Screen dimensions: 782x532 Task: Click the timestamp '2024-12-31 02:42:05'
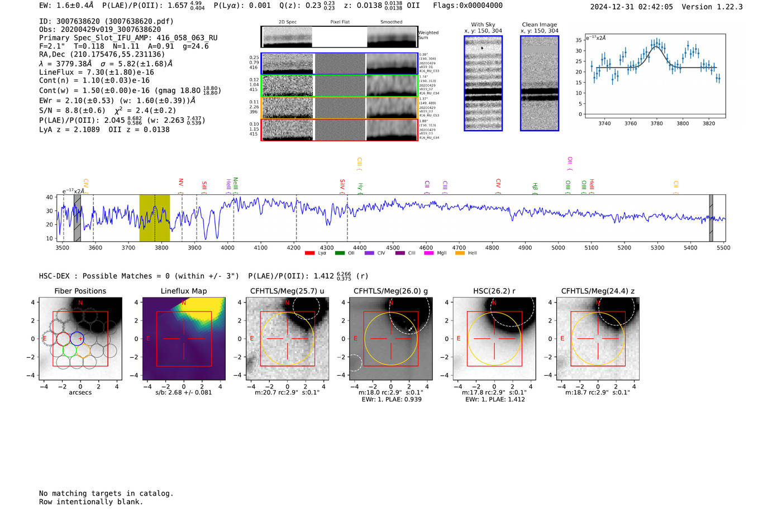point(632,7)
